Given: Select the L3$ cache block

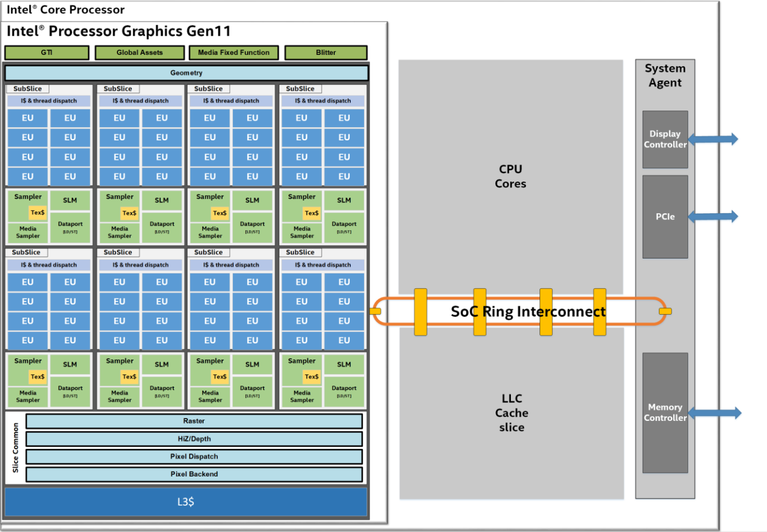Looking at the screenshot, I should 186,502.
